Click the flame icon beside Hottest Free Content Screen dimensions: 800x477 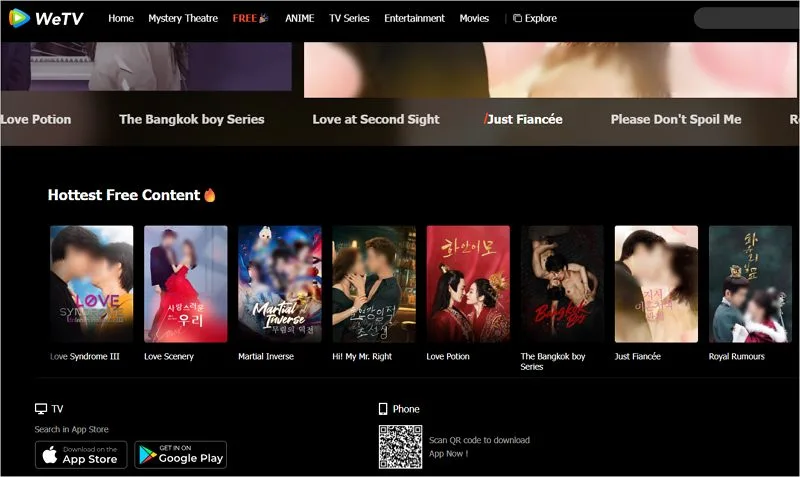210,195
